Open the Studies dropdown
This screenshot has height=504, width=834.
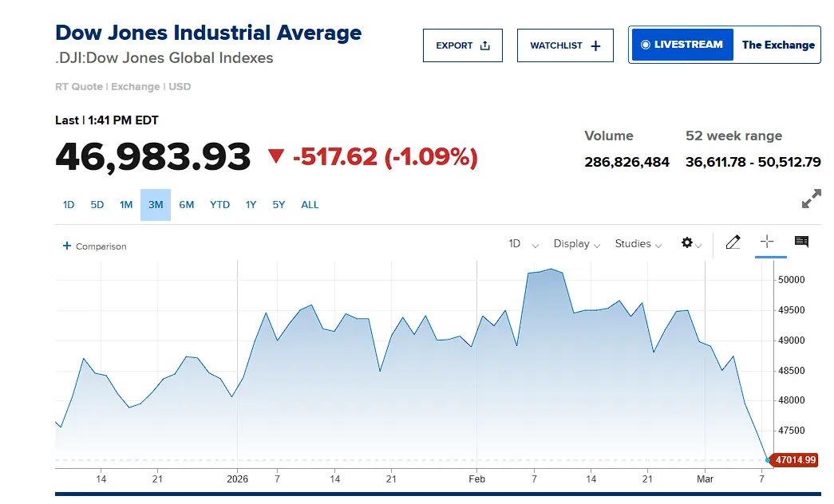tap(638, 244)
